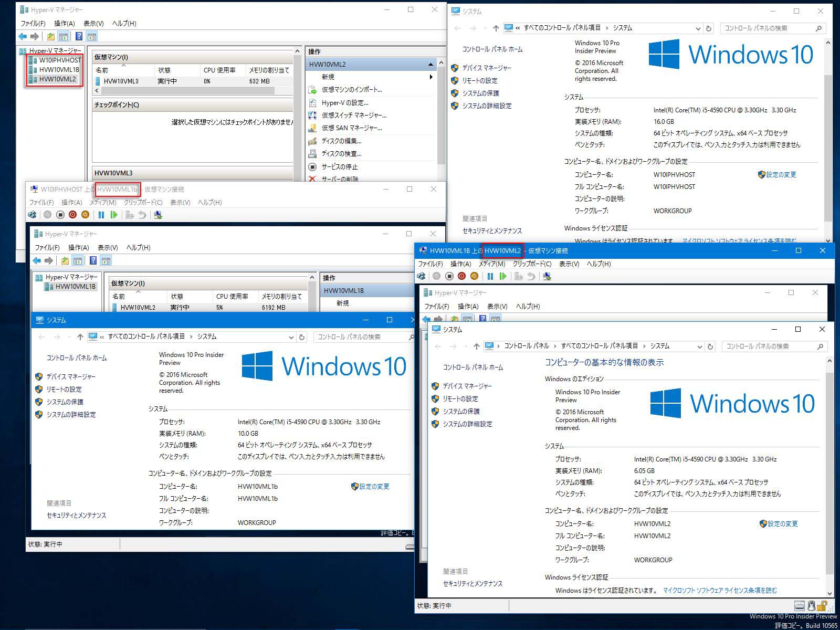Open ヘルプ(H) menu in HVW10VML1B Hyper-V Manager
This screenshot has width=840, height=630.
pyautogui.click(x=139, y=247)
